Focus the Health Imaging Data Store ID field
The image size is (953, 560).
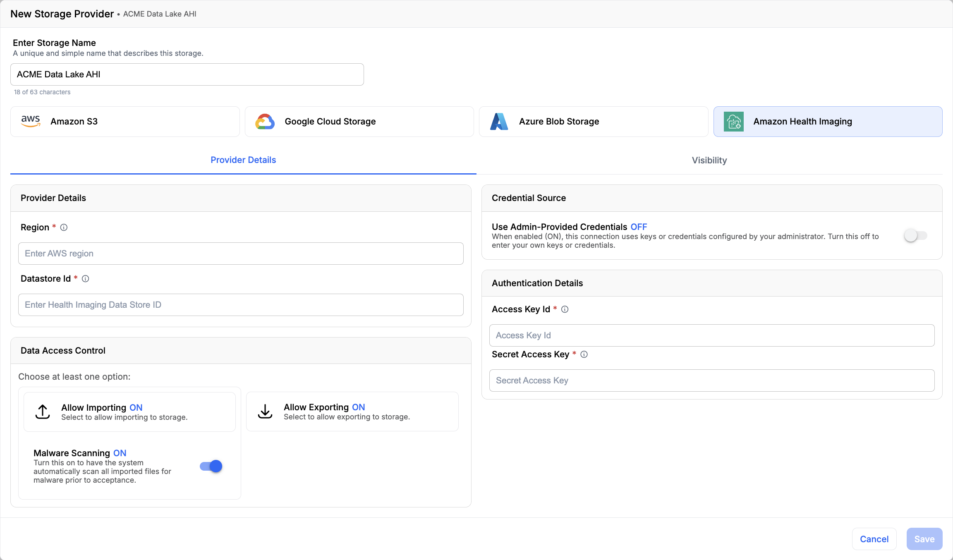[241, 305]
